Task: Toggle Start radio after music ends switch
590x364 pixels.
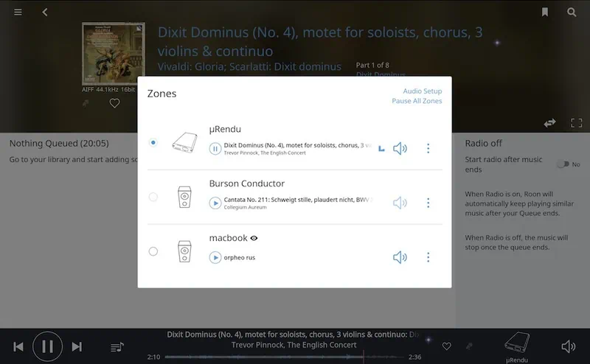Action: pos(563,164)
